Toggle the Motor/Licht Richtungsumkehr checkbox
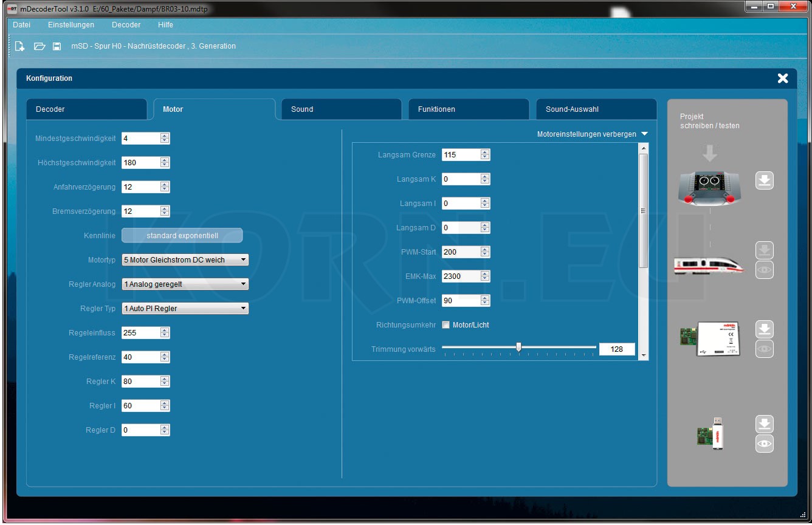 [x=446, y=325]
